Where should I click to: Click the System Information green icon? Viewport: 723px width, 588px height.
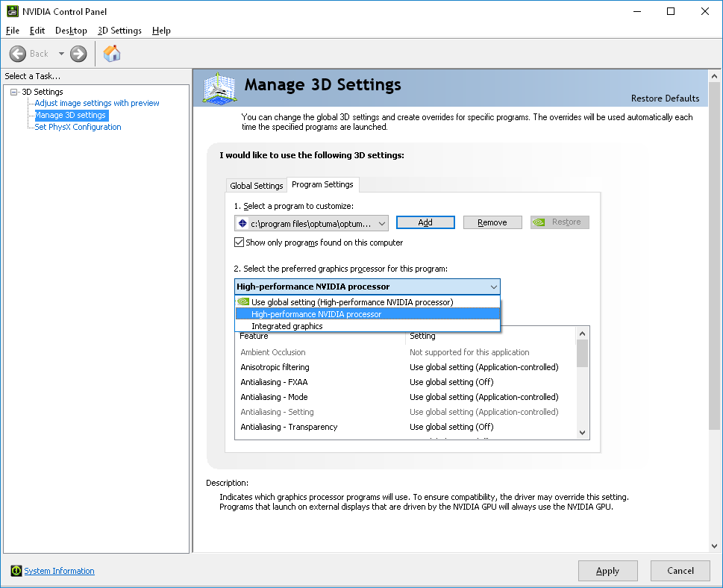pos(16,571)
